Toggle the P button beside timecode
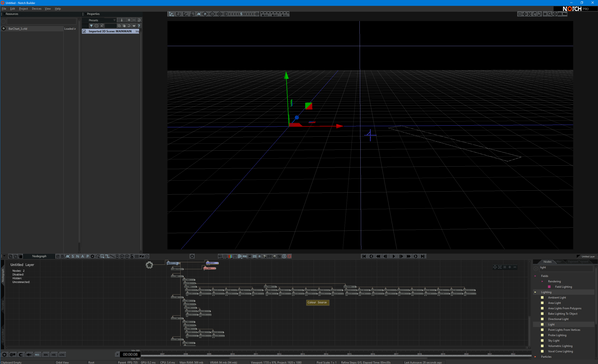Viewport: 598px width, 364px height. 117,354
